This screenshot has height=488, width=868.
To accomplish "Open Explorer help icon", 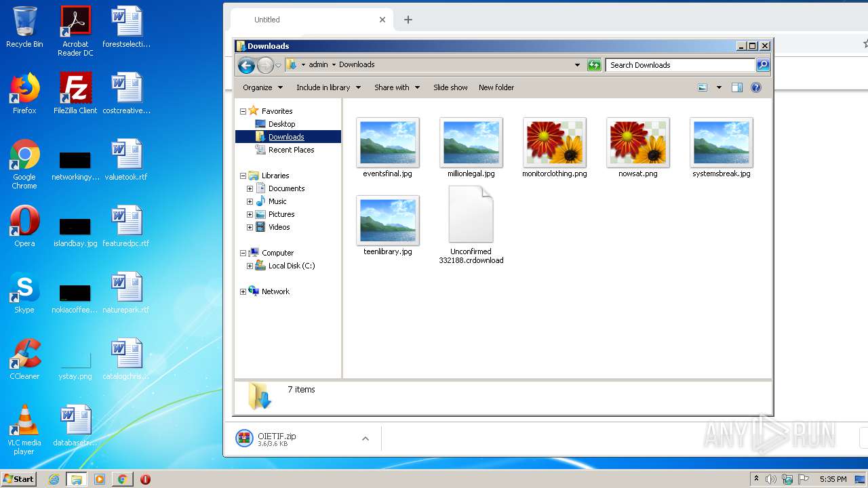I will tap(756, 87).
